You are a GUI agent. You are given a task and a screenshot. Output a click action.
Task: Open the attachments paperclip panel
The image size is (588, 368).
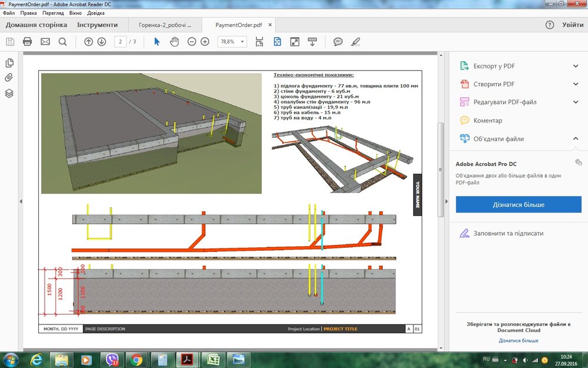click(x=9, y=78)
